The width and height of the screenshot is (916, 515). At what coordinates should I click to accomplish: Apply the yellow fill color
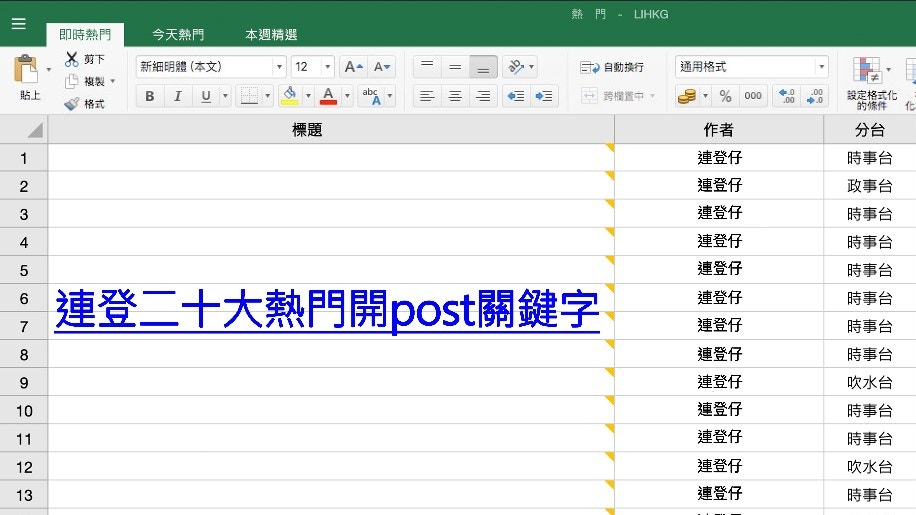point(289,96)
